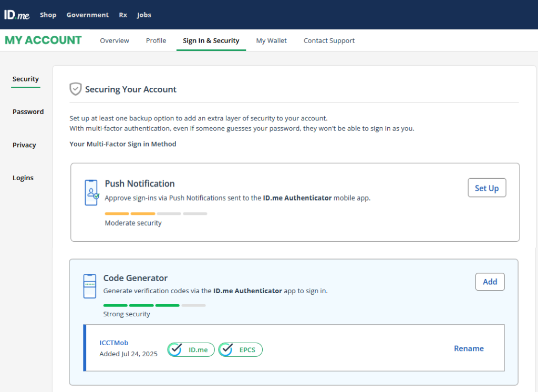This screenshot has width=538, height=392.
Task: Open the Government navigation link
Action: click(x=87, y=15)
